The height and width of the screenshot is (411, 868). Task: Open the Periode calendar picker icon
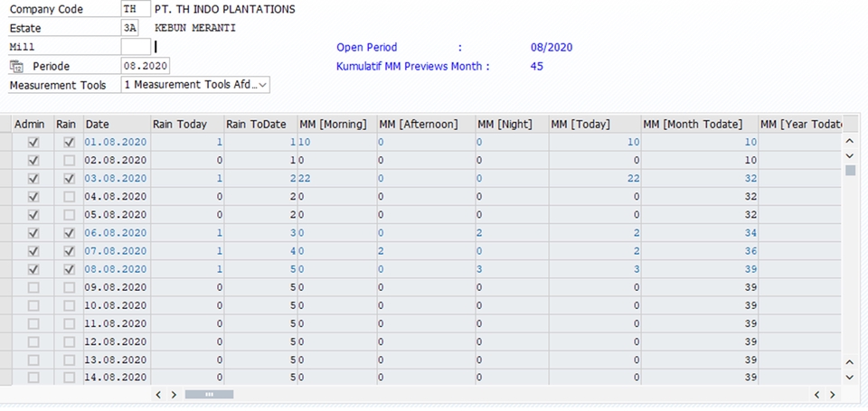(x=16, y=66)
